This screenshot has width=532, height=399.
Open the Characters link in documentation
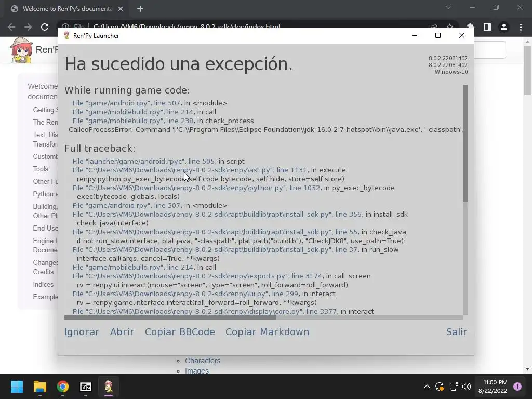point(203,361)
